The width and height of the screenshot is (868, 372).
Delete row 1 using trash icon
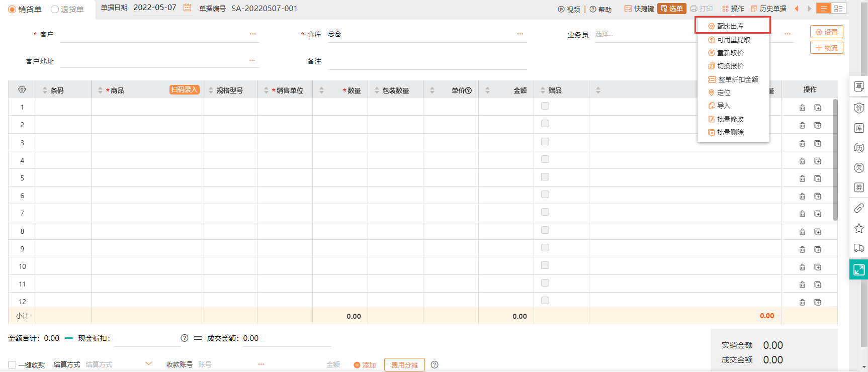802,108
